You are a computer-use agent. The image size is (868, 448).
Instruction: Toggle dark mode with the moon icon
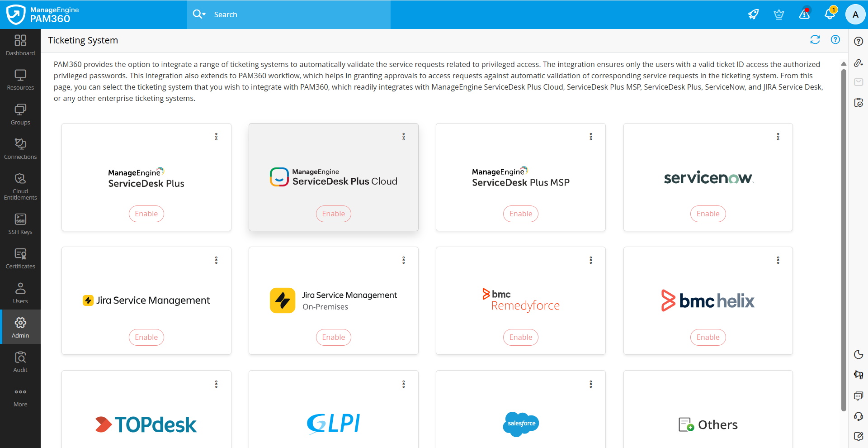pyautogui.click(x=859, y=354)
